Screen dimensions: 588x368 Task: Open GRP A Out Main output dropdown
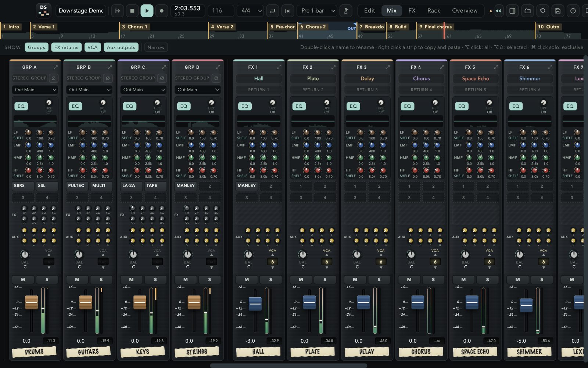pyautogui.click(x=35, y=90)
